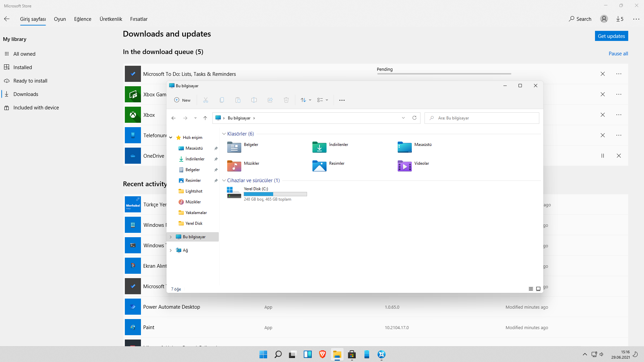Screen dimensions: 644x362
Task: Click the Yerel Disk (C:) storage usage bar
Action: click(x=275, y=194)
